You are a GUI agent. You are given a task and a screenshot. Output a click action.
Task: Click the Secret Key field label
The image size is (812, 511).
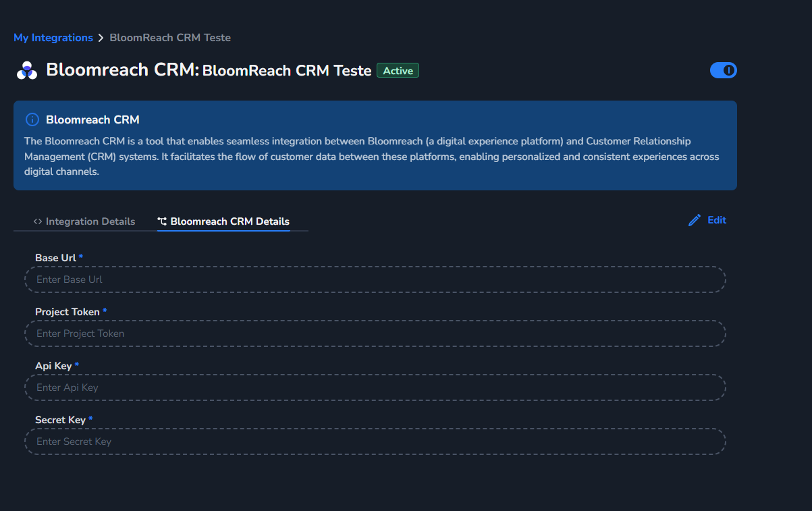pos(60,420)
